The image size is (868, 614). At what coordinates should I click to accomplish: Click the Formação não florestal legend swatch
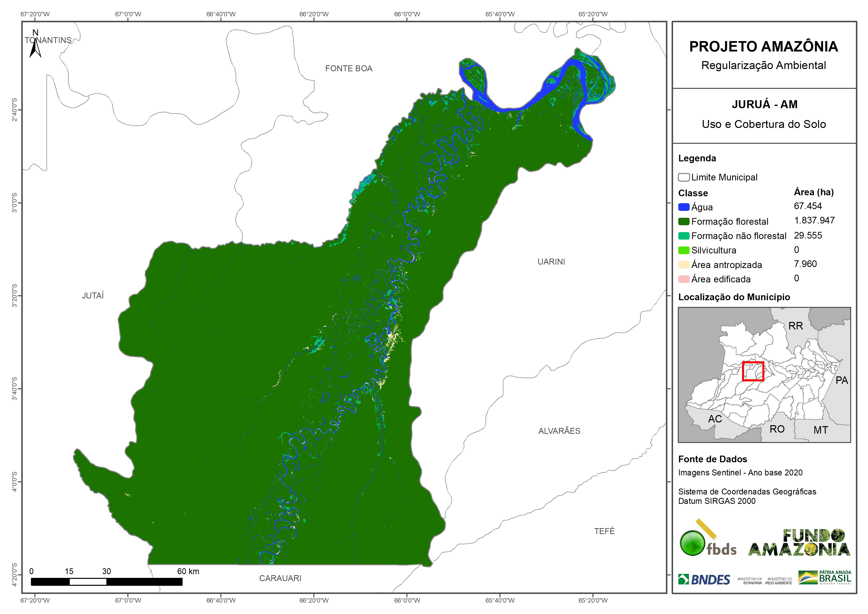[683, 236]
